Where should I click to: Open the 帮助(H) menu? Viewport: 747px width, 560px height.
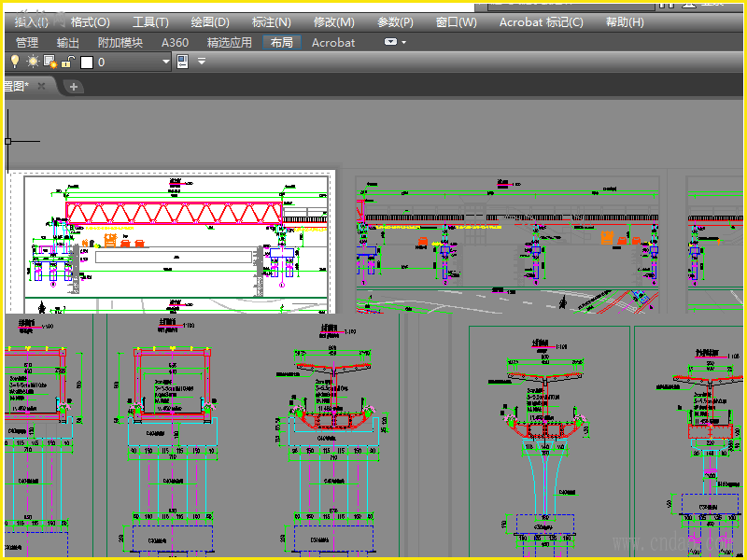pos(625,21)
